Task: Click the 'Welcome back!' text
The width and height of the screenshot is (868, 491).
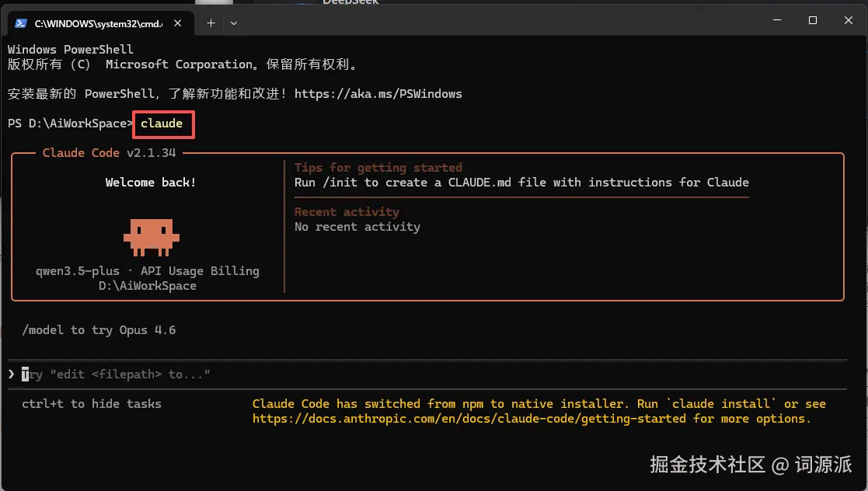Action: point(151,182)
